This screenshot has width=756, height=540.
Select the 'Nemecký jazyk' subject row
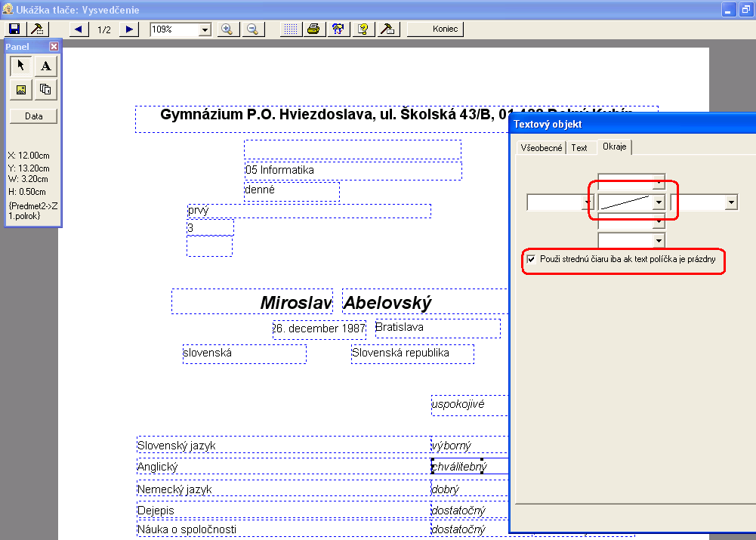283,489
